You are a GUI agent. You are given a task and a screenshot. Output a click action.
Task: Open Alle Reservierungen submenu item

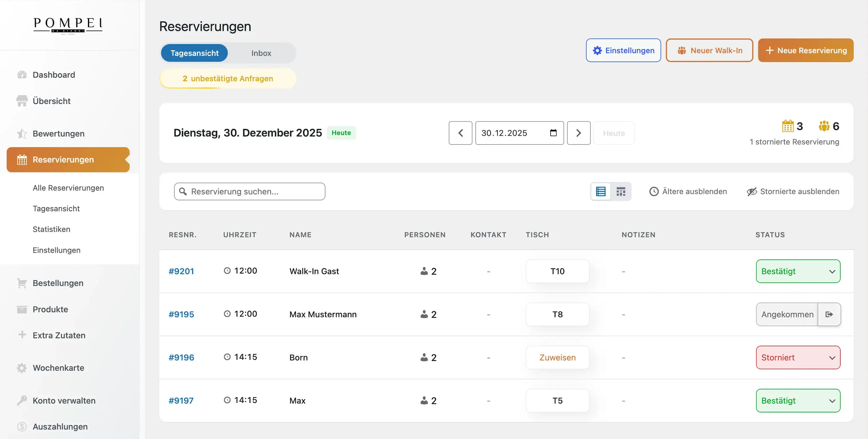[x=68, y=188]
